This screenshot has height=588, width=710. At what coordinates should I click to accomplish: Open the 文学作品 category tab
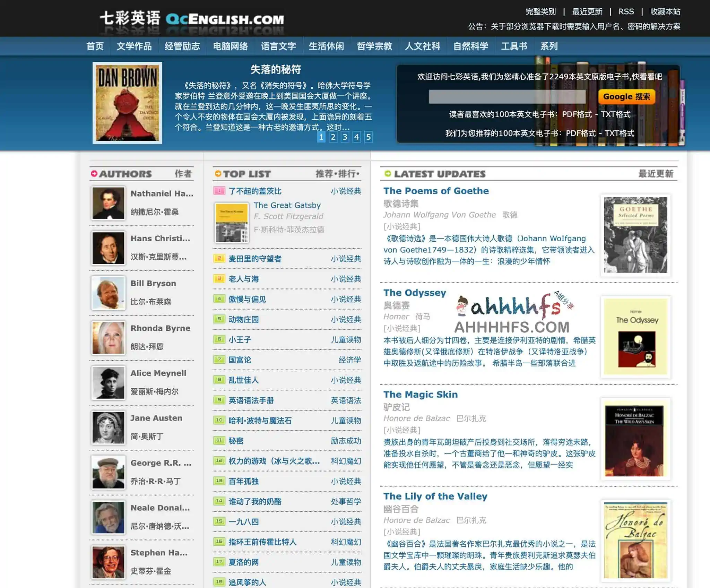(x=135, y=46)
